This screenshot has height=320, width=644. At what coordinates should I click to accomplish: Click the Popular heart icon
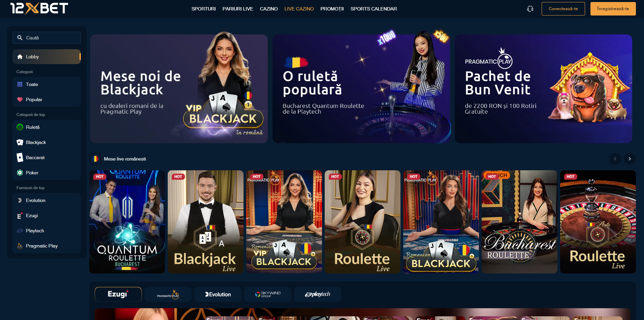pos(20,99)
